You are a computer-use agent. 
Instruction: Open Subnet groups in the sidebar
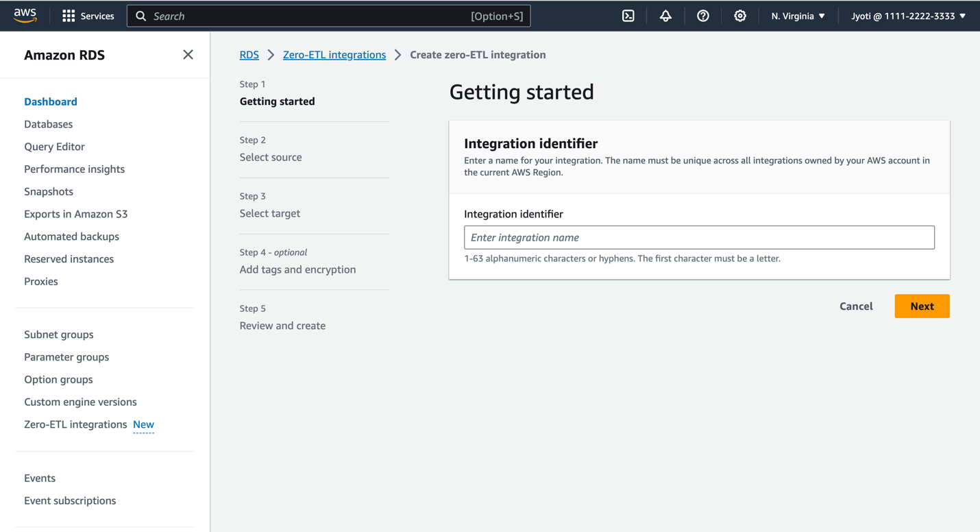[59, 335]
